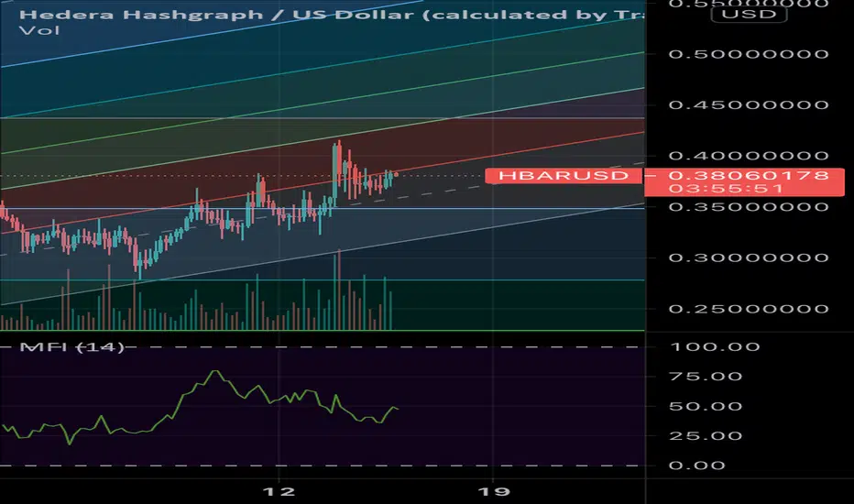The image size is (854, 504).
Task: Click the 0.50000000 price axis label
Action: tap(749, 54)
